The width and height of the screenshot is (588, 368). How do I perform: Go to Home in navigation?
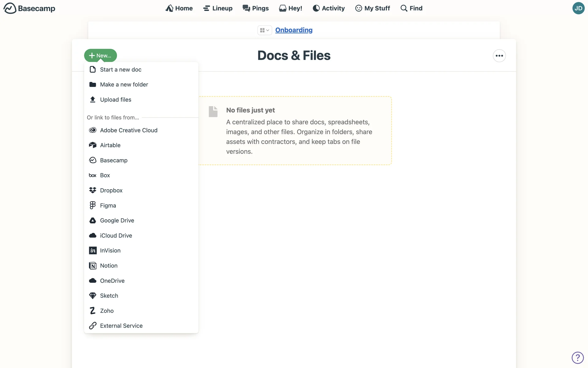tap(179, 8)
